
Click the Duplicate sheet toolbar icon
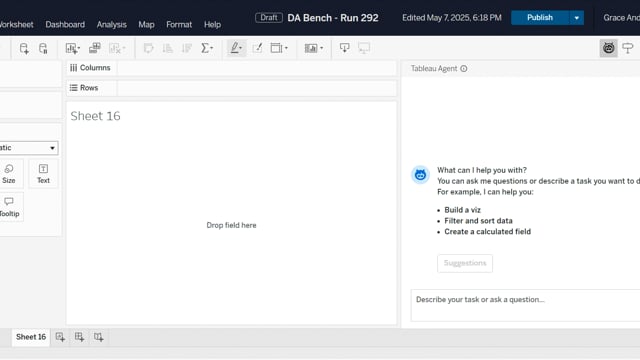click(x=94, y=48)
